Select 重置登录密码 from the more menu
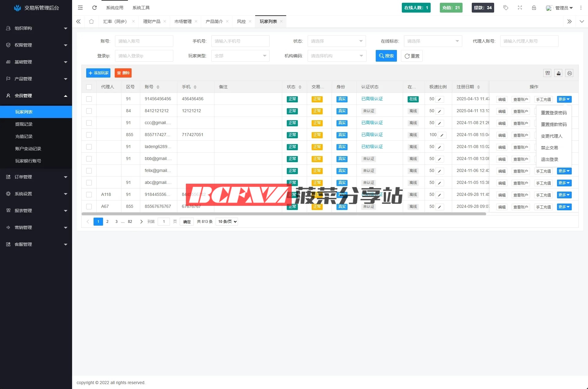588x389 pixels. pyautogui.click(x=554, y=113)
